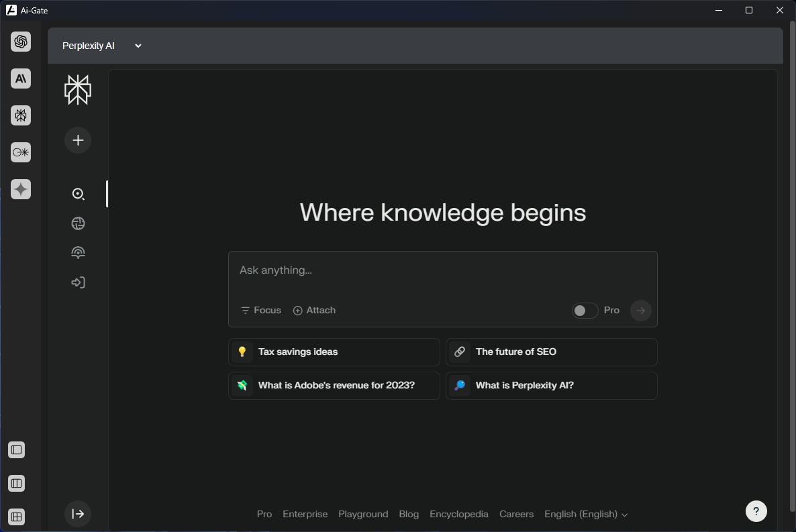Open the Playground footer link
Screen dimensions: 796x532
coord(363,515)
